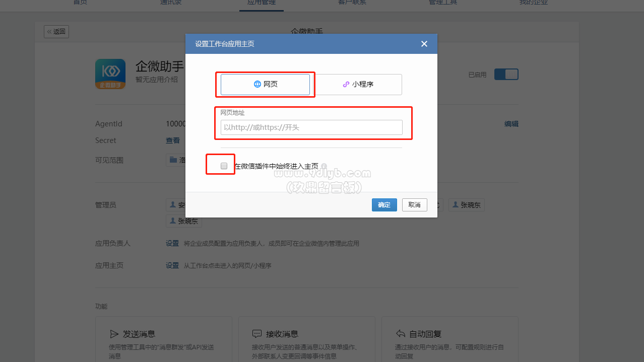Click the 应用负责人 description text

272,243
